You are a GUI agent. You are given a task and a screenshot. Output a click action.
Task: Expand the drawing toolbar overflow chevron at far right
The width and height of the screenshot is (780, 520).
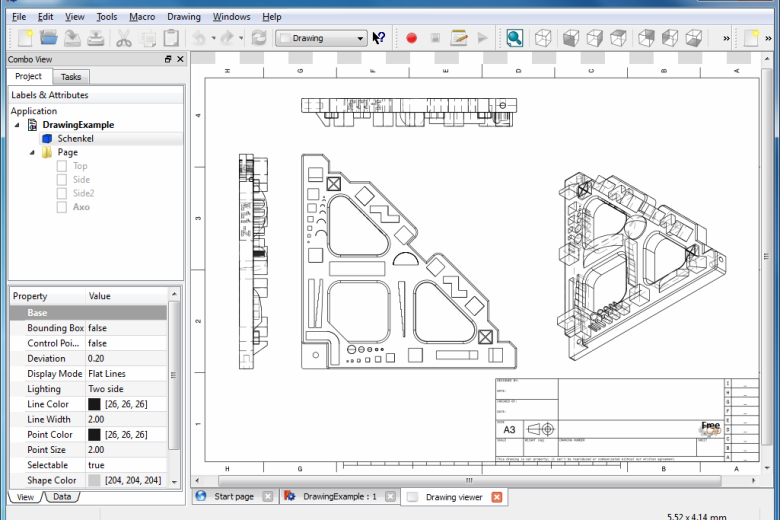click(769, 38)
